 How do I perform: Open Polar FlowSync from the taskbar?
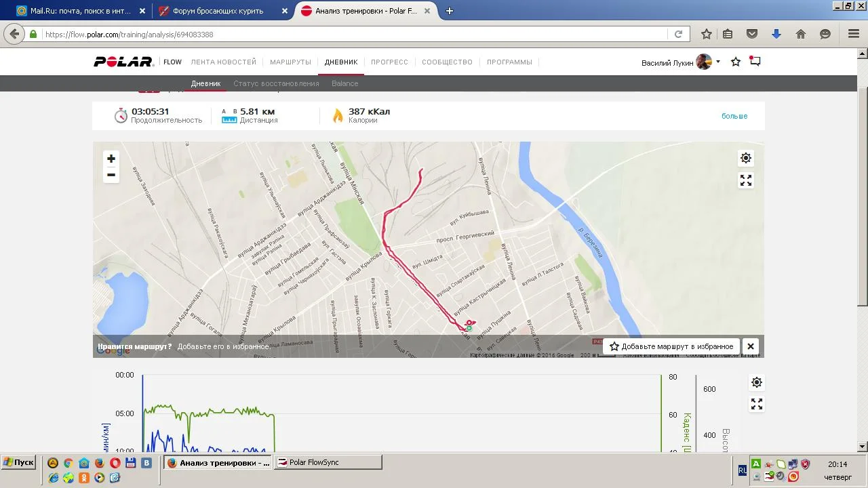click(328, 462)
